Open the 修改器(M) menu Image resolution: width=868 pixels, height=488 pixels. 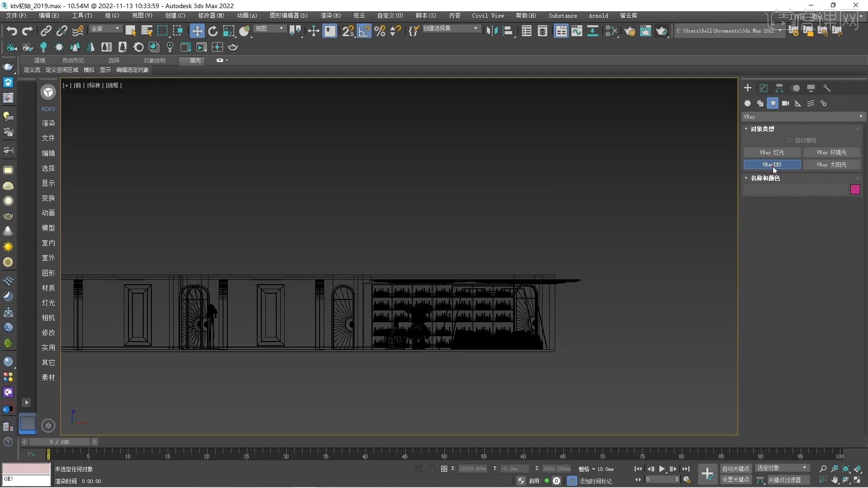(x=211, y=15)
